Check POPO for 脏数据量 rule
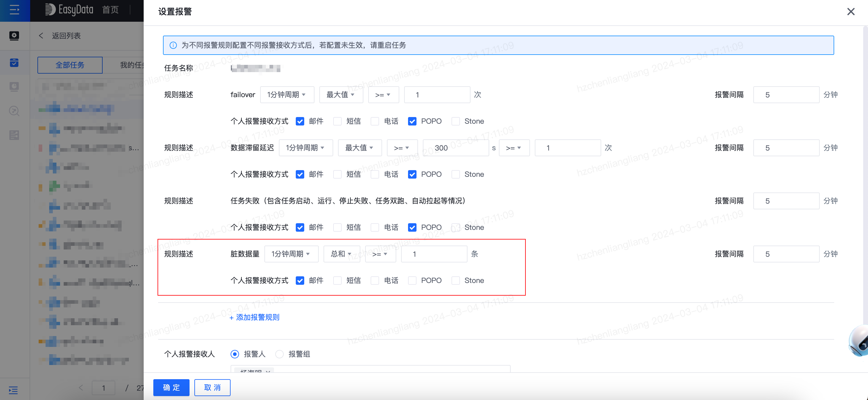 [x=412, y=281]
